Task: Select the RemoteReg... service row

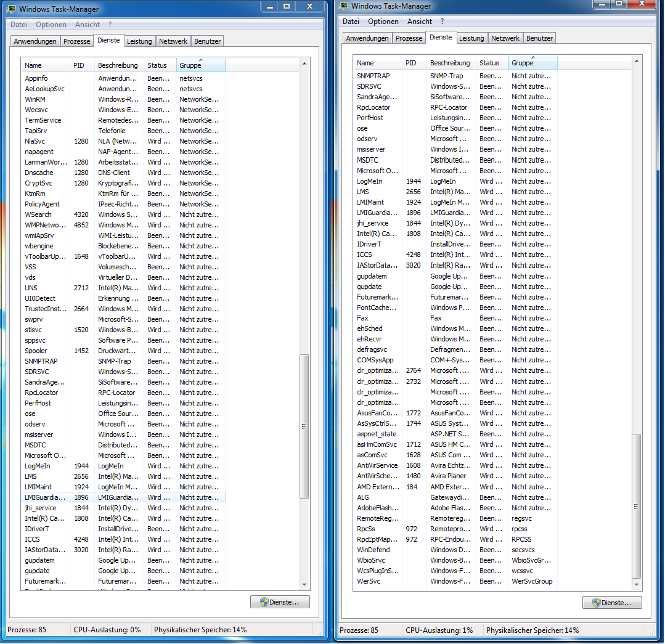Action: point(455,518)
